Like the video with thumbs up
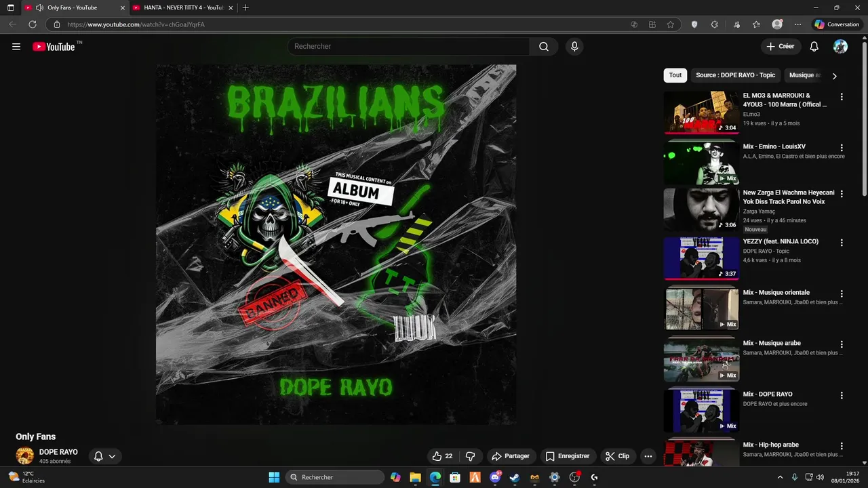Image resolution: width=868 pixels, height=488 pixels. tap(442, 456)
